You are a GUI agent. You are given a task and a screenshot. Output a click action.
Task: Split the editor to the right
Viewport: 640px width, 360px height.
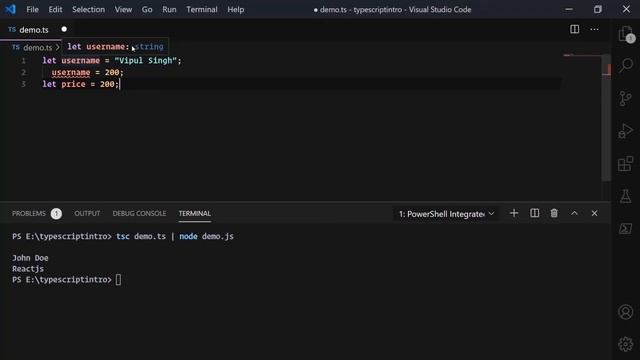point(574,29)
